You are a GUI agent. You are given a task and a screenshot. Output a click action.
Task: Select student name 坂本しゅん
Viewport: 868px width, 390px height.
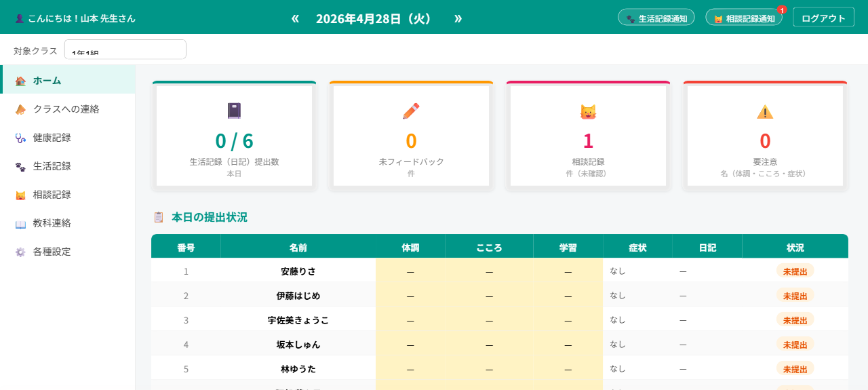(298, 345)
